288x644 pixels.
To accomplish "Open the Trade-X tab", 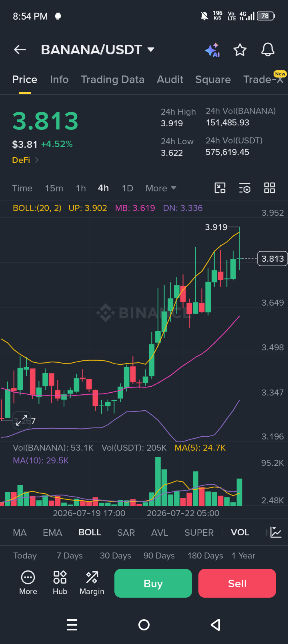I will pyautogui.click(x=263, y=80).
